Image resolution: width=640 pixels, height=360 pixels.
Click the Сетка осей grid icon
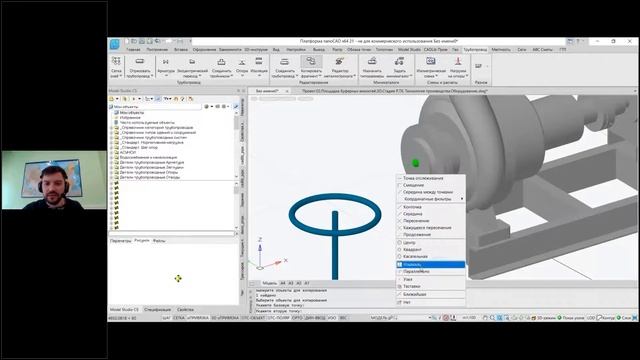[x=116, y=61]
